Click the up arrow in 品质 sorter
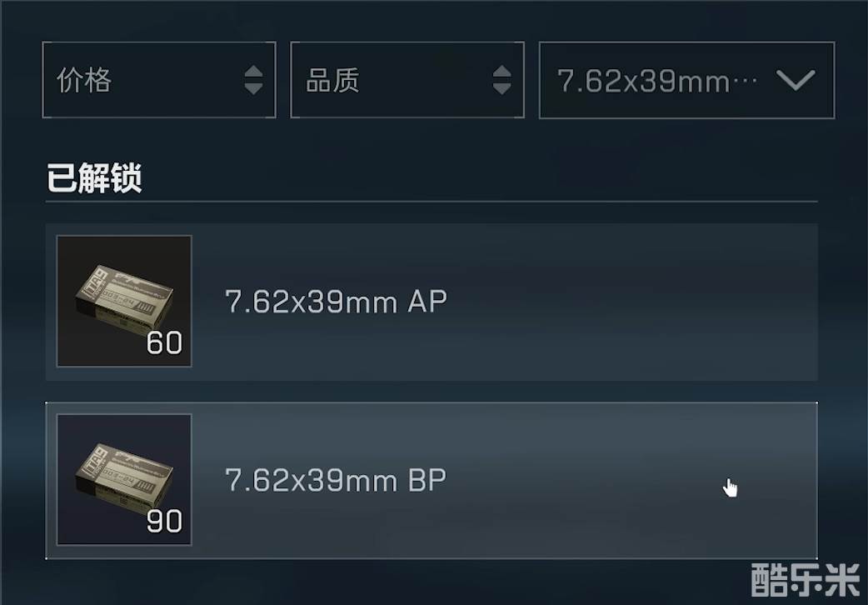Viewport: 868px width, 605px height. coord(502,72)
